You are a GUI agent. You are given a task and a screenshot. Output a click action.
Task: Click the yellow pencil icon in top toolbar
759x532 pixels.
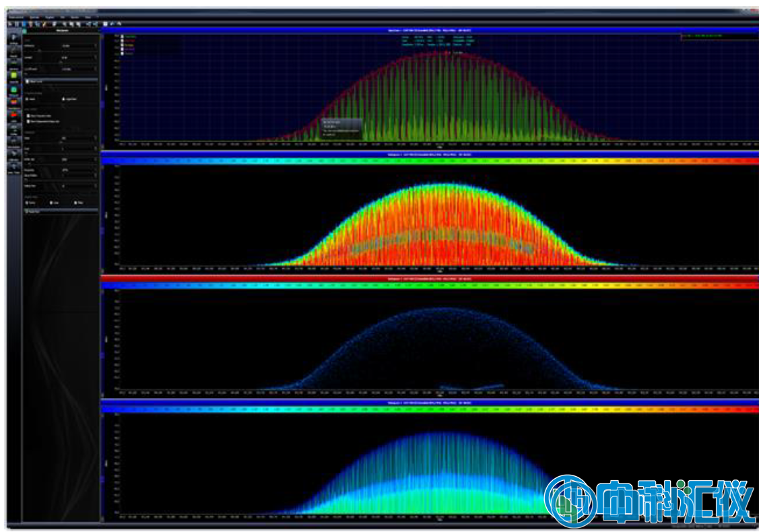[x=45, y=24]
